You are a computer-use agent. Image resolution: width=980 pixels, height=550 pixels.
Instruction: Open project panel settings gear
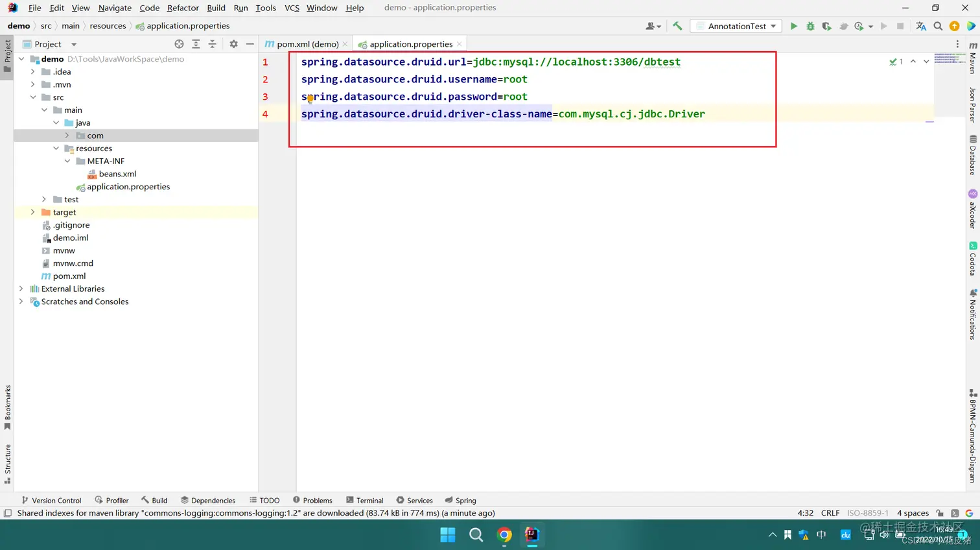pyautogui.click(x=233, y=44)
